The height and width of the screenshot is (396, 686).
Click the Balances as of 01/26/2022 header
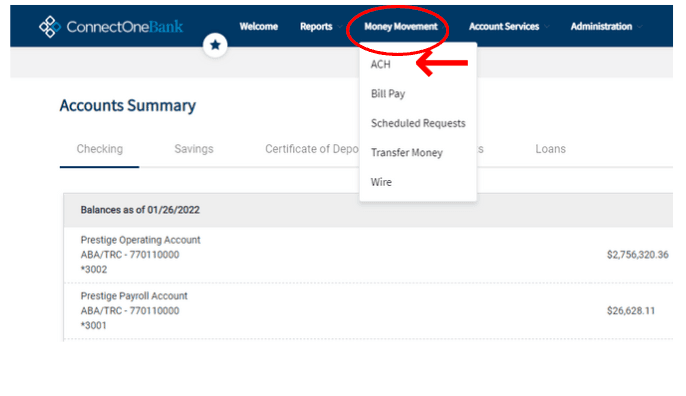tap(140, 210)
